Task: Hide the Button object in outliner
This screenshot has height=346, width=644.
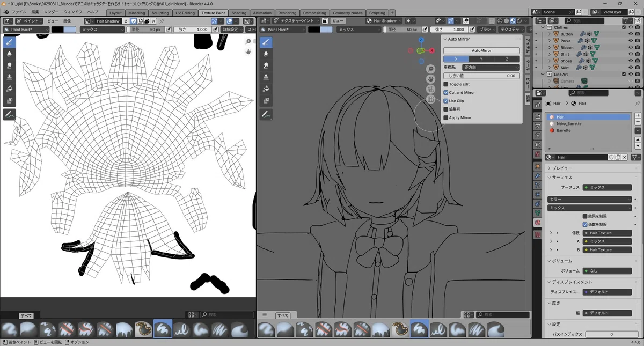Action: pos(631,34)
